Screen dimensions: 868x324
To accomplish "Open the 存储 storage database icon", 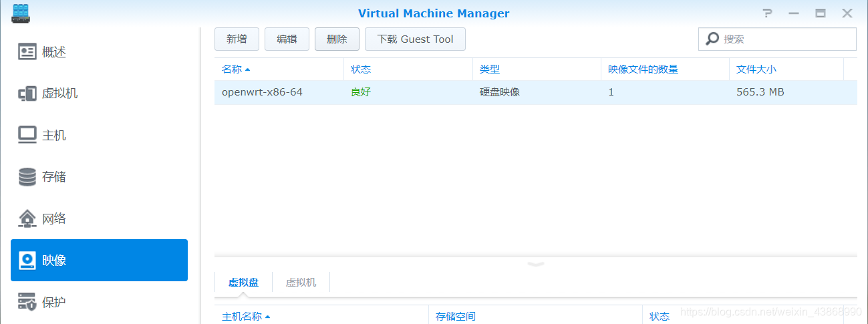I will (27, 177).
